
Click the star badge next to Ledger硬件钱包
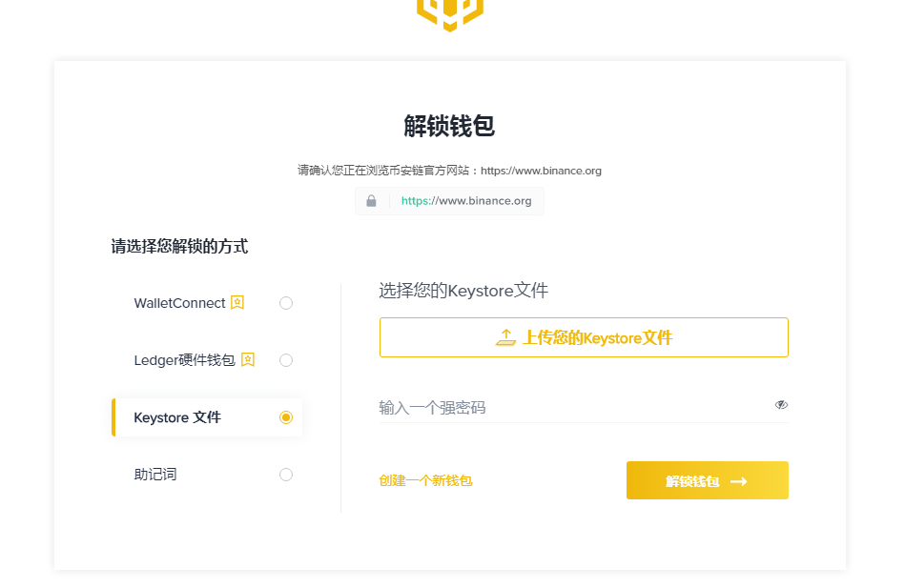click(248, 359)
